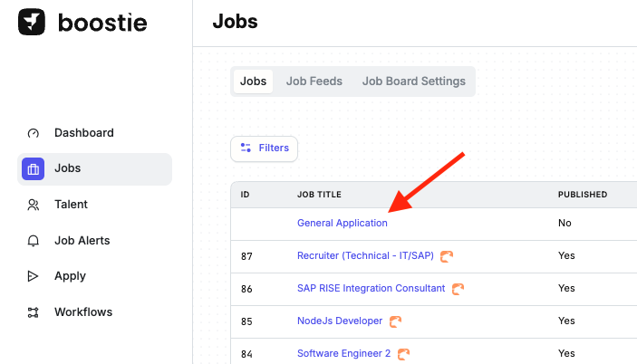Screen dimensions: 637x364
Task: Open the General Application job link
Action: click(x=343, y=223)
